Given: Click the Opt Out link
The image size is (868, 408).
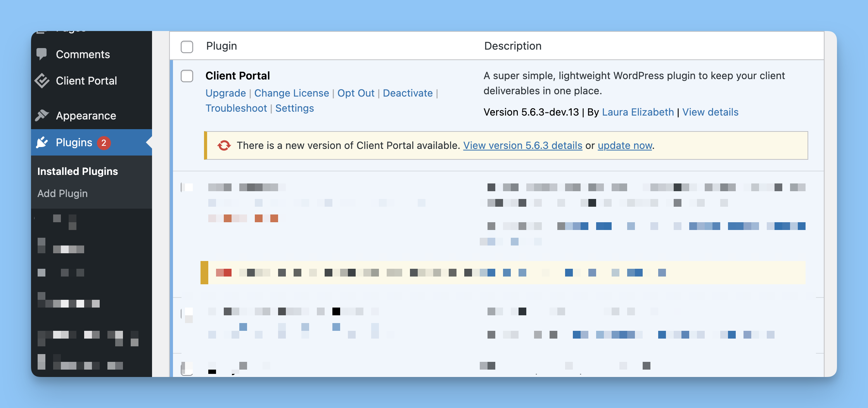Looking at the screenshot, I should (356, 93).
